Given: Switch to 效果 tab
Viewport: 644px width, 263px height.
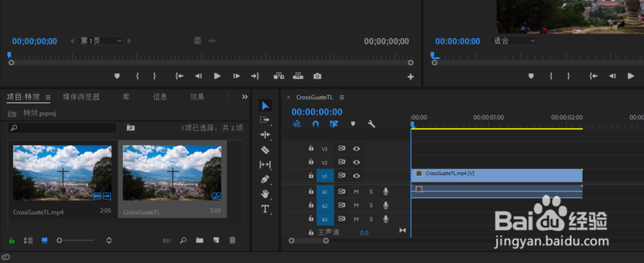Looking at the screenshot, I should 197,97.
